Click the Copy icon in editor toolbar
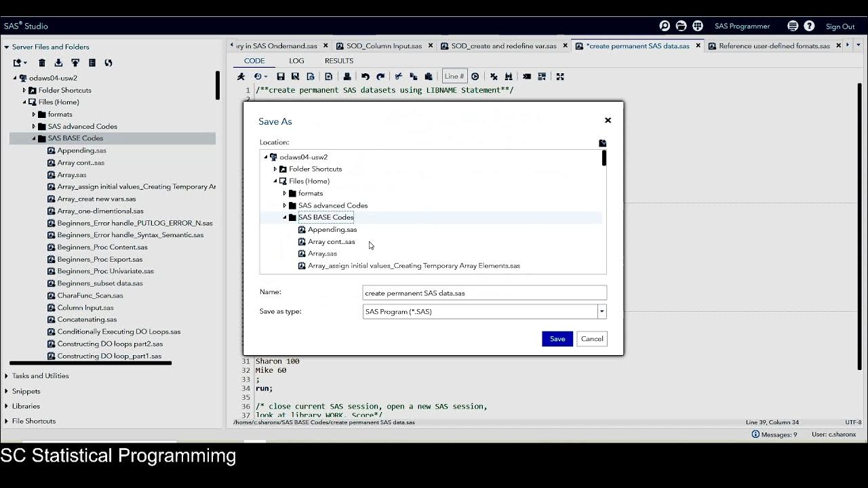This screenshot has height=488, width=868. click(x=413, y=77)
